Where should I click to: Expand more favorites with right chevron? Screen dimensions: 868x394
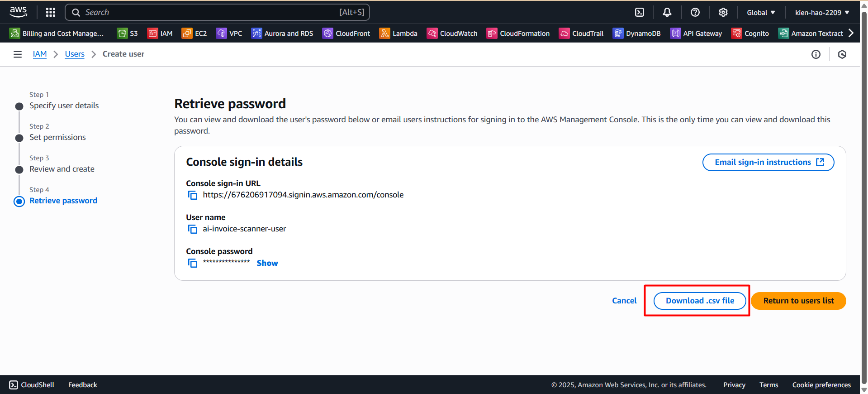(x=851, y=33)
